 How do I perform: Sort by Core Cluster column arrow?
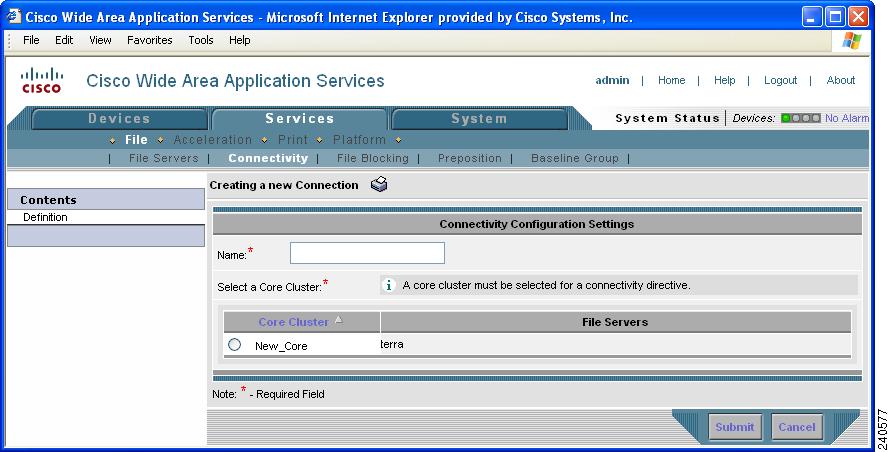[x=339, y=320]
